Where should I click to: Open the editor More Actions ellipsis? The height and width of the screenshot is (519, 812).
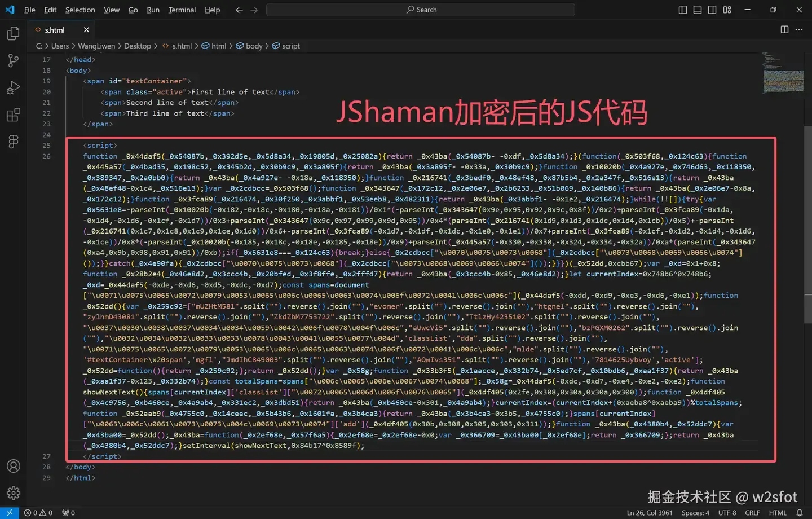[x=799, y=29]
